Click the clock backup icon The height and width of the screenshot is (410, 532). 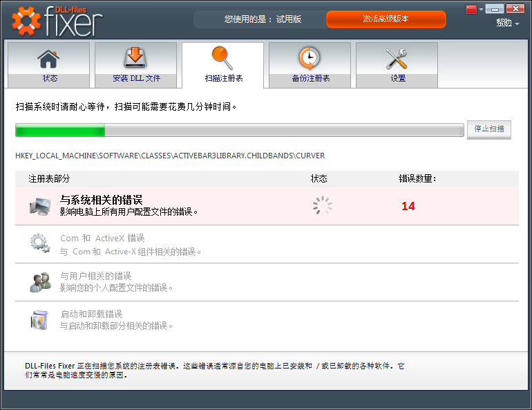[x=309, y=57]
